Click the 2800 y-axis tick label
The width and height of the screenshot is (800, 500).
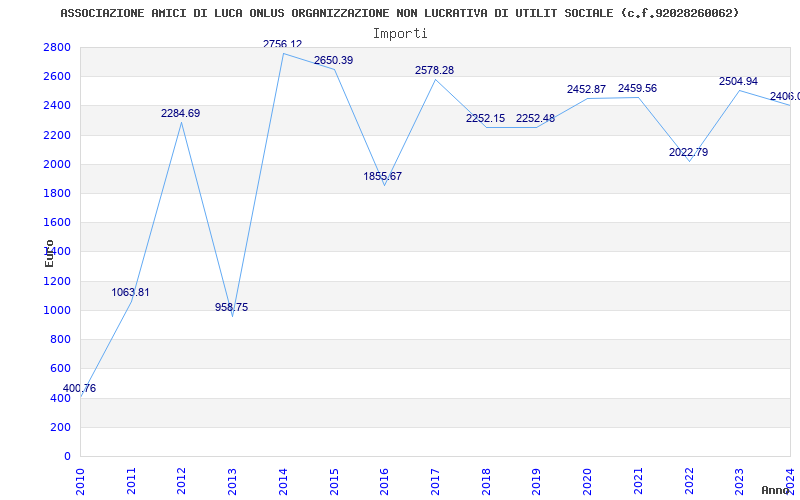click(x=57, y=47)
